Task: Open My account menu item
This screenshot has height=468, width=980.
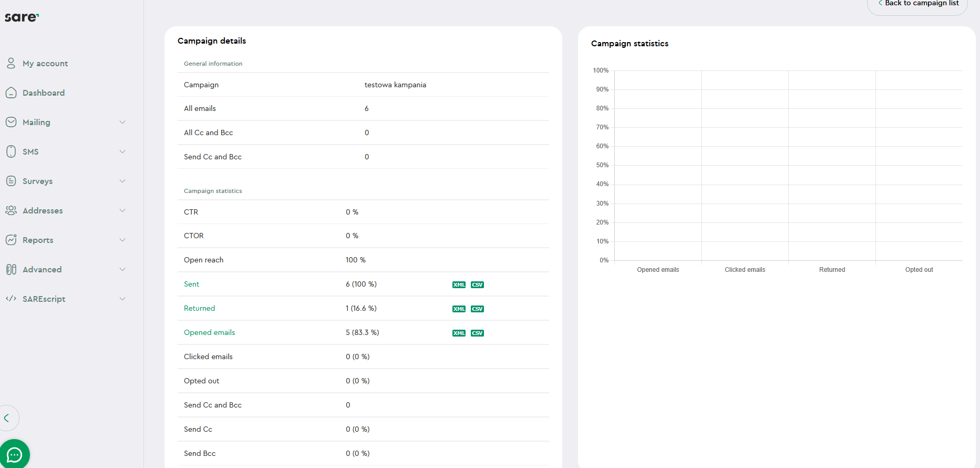Action: coord(45,64)
